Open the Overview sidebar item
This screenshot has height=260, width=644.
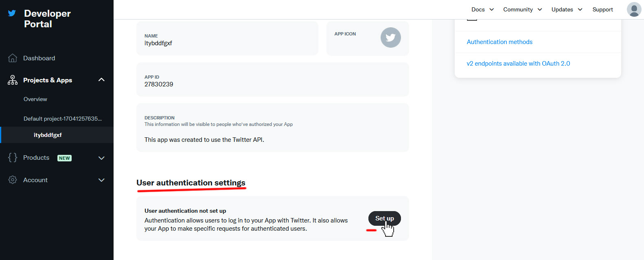coord(35,99)
